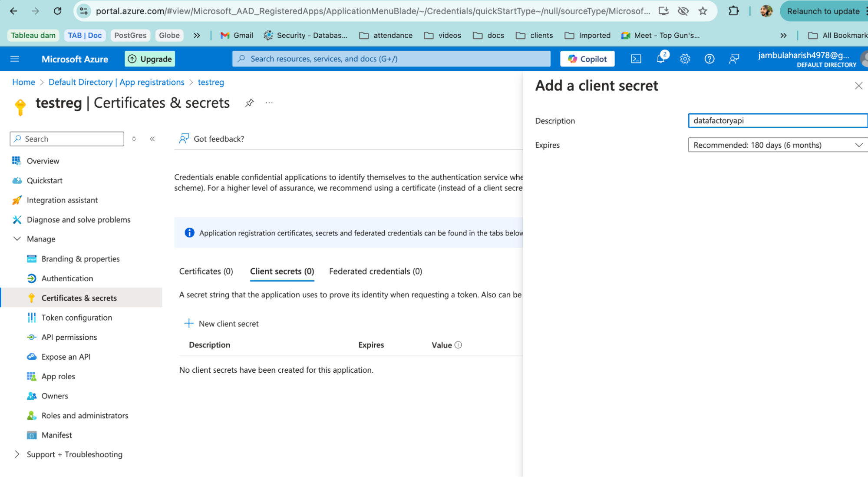This screenshot has height=477, width=868.
Task: Open the Expires dropdown
Action: tap(777, 145)
